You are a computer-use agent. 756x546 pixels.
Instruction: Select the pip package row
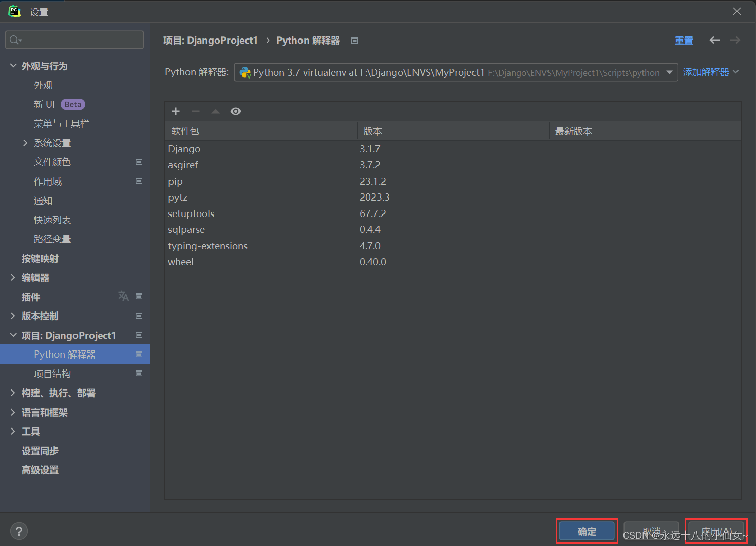coord(453,181)
